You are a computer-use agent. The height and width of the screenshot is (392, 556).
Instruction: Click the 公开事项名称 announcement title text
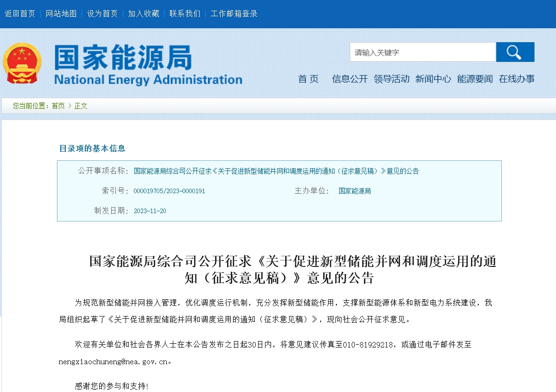point(276,171)
